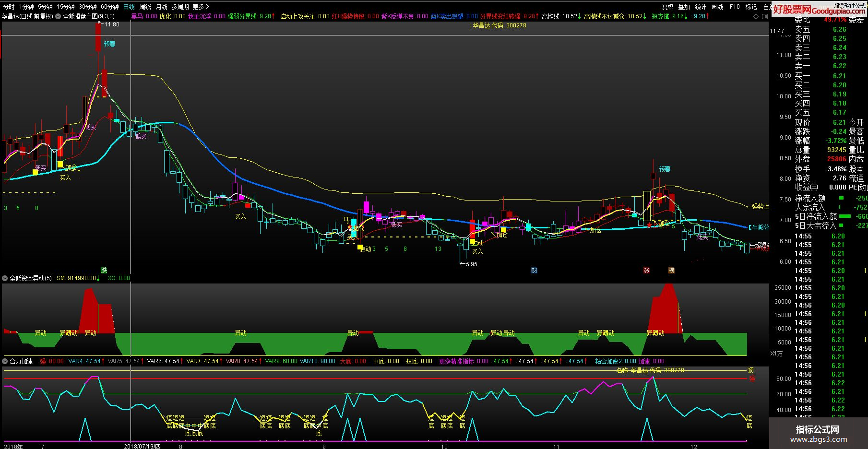This screenshot has height=449, width=868.
Task: Select the 60分钟 period tab
Action: pos(109,7)
